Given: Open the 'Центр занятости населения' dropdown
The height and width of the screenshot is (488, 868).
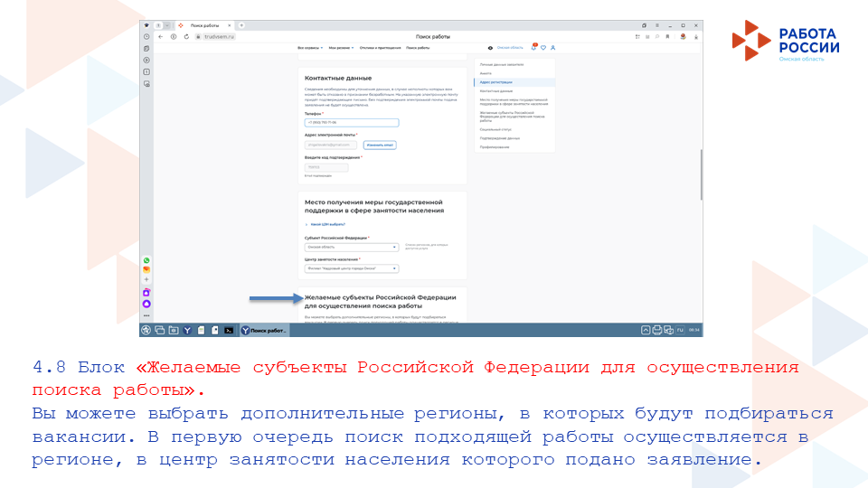Looking at the screenshot, I should (x=352, y=268).
